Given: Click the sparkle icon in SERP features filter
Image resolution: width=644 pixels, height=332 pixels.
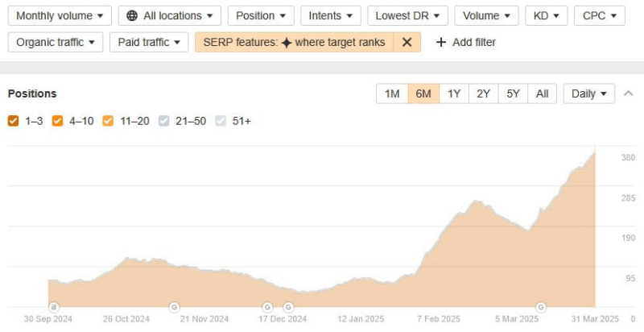Looking at the screenshot, I should pos(286,42).
